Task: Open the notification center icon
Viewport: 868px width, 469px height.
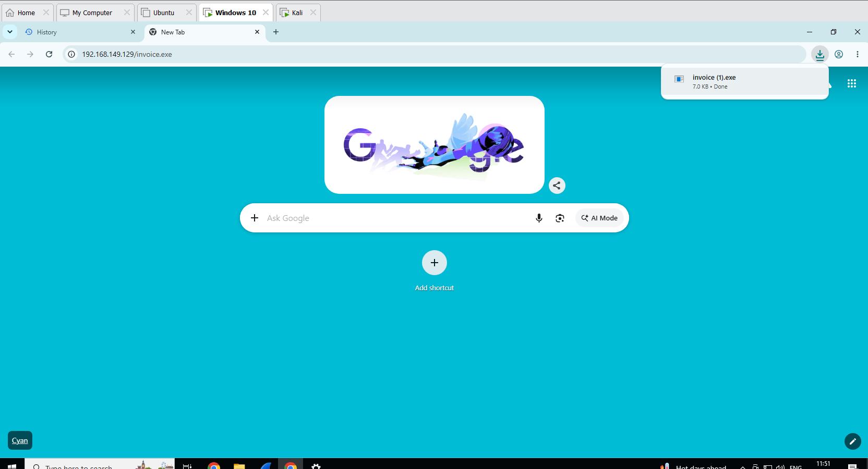Action: point(852,465)
